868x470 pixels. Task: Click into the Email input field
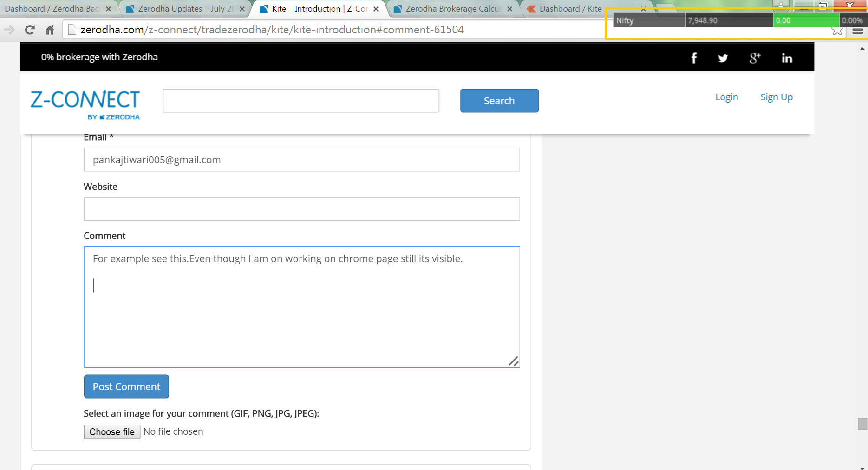click(302, 160)
